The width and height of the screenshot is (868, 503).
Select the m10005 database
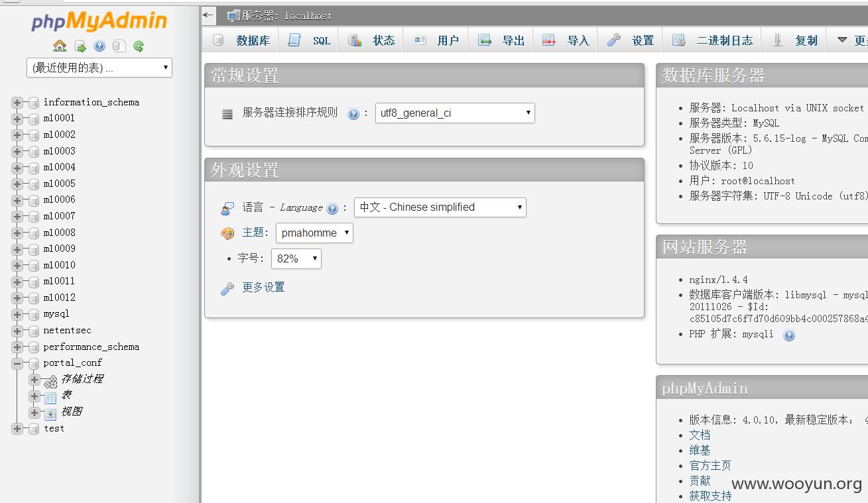click(59, 184)
